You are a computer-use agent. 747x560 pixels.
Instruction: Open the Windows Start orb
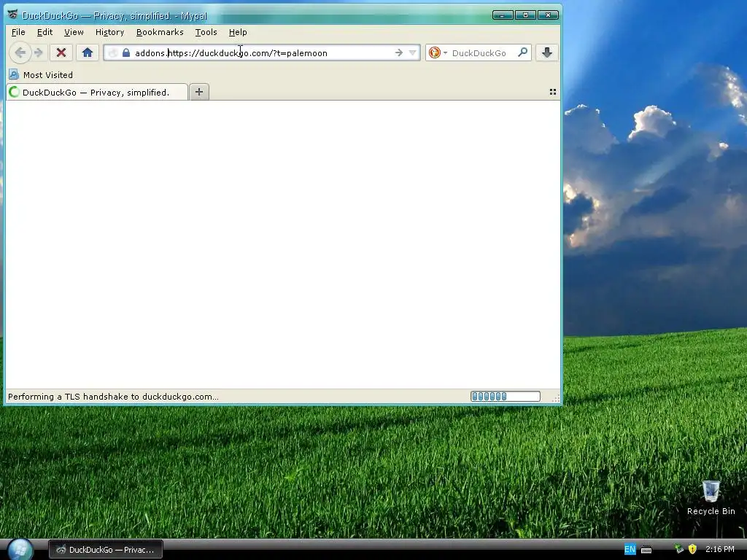(20, 550)
